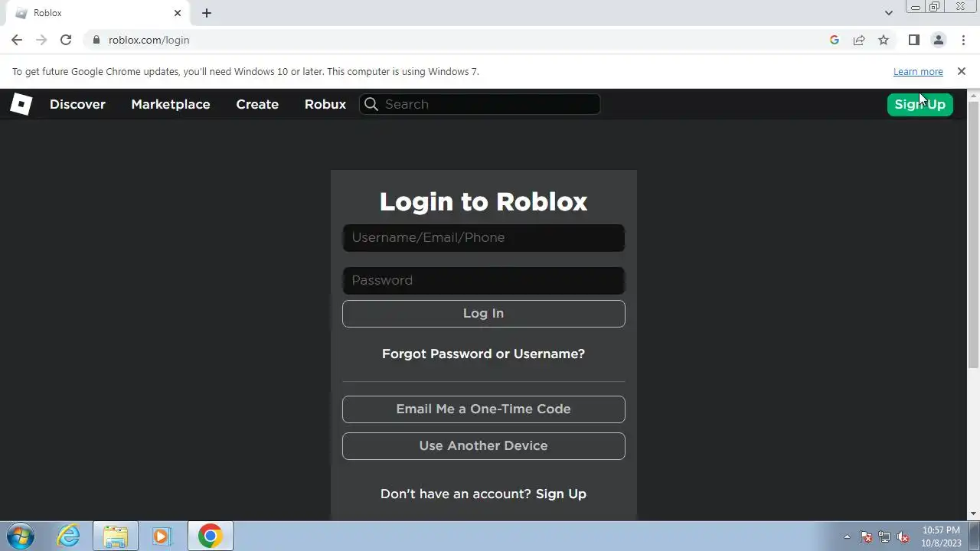Open the Robux menu item
980x551 pixels.
click(x=325, y=104)
